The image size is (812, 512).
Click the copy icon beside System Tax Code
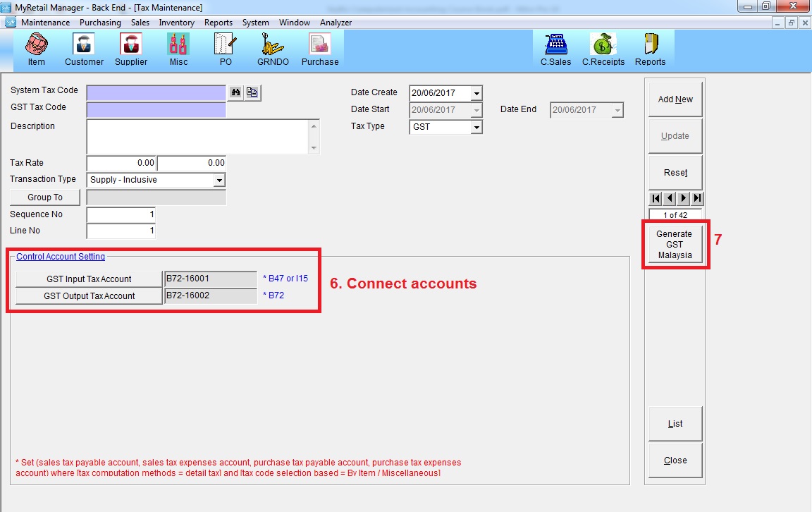tap(252, 92)
